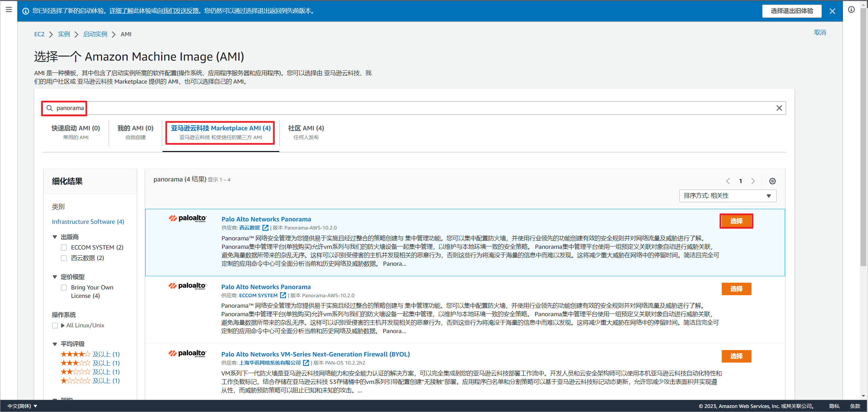The image size is (868, 412).
Task: Click 选择退出旧体验 button
Action: point(792,11)
